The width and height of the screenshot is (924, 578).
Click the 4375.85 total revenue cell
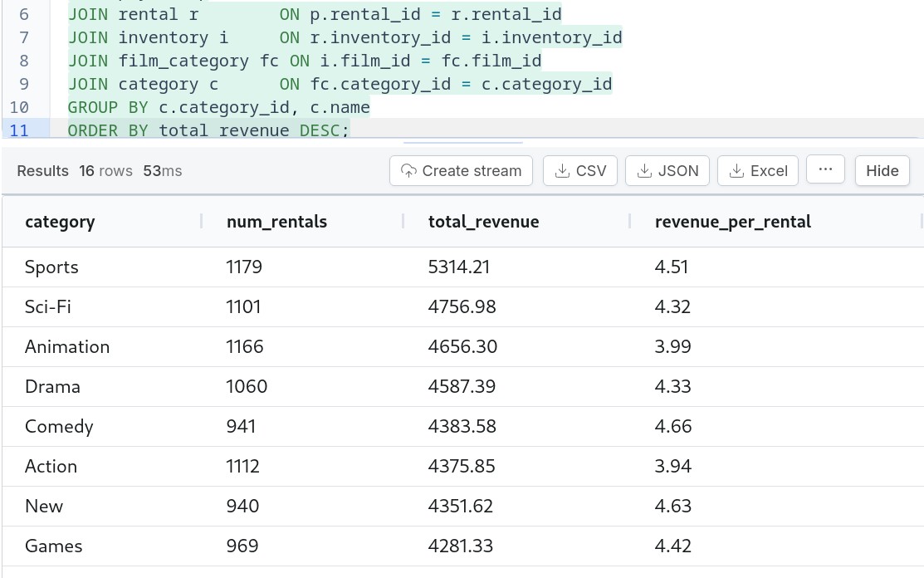point(462,466)
